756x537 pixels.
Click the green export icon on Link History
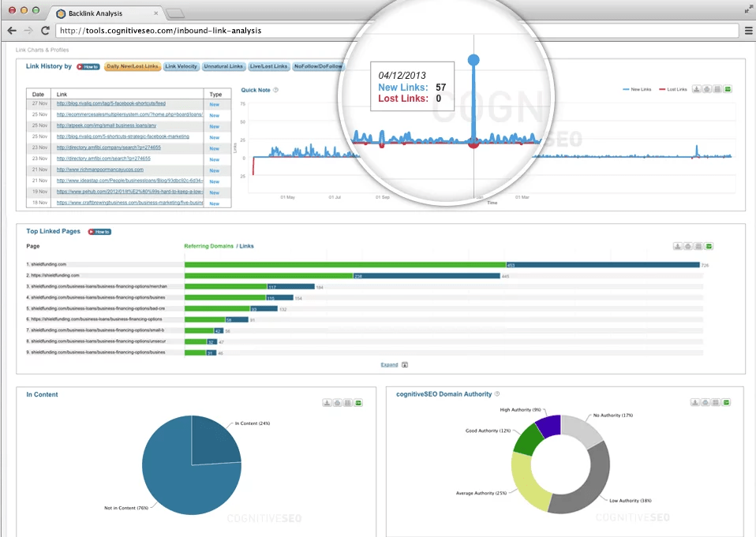728,89
